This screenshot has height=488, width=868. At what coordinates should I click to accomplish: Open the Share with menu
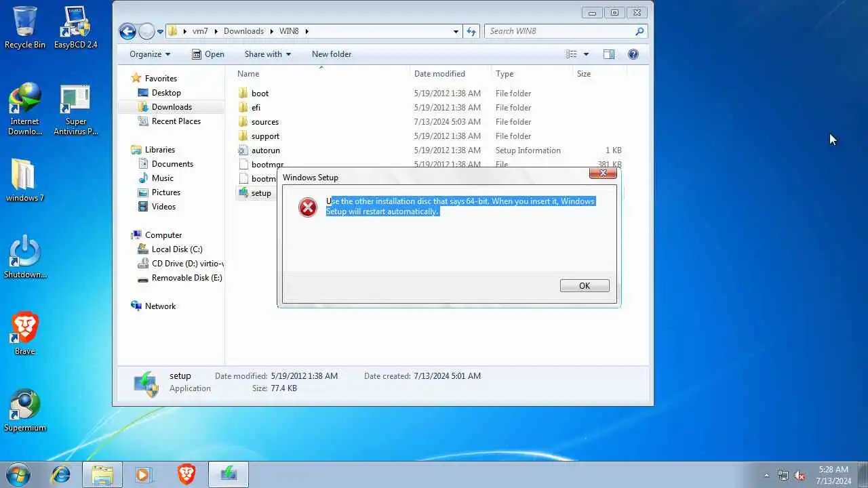point(267,54)
